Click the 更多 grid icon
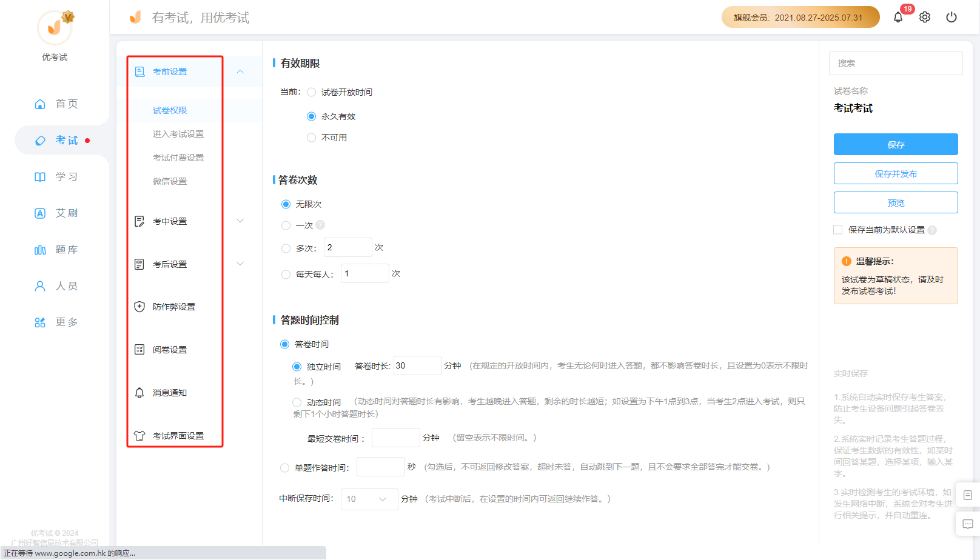The image size is (980, 560). pos(40,322)
